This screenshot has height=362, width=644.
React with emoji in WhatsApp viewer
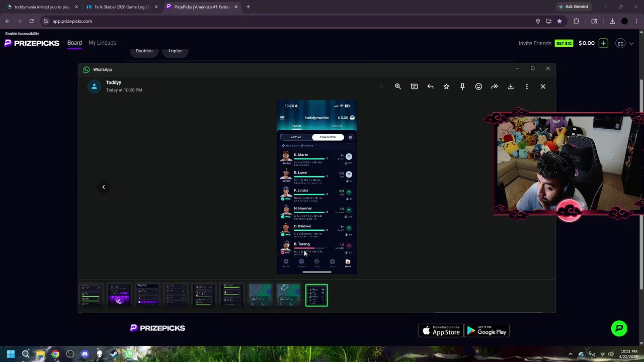coord(478,86)
